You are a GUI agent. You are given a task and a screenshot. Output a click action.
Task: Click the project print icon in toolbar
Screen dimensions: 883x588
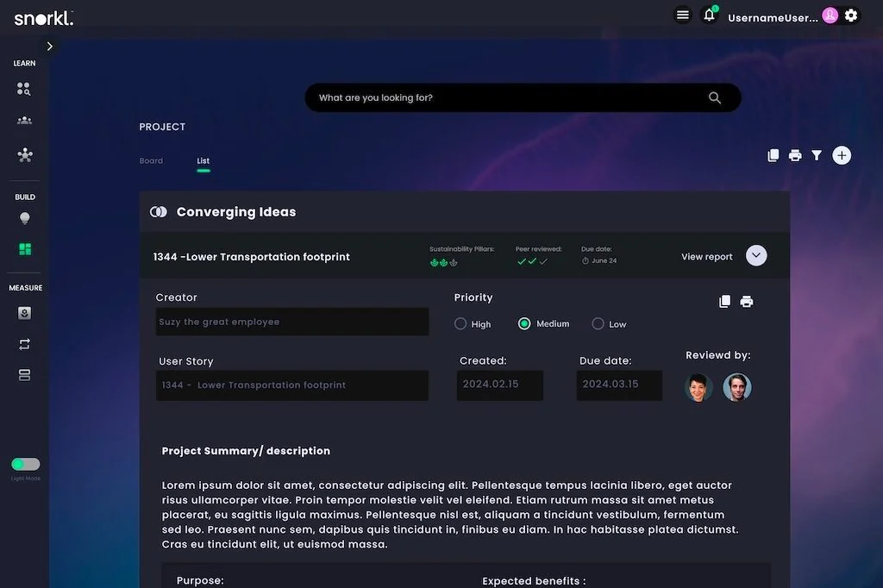coord(795,155)
